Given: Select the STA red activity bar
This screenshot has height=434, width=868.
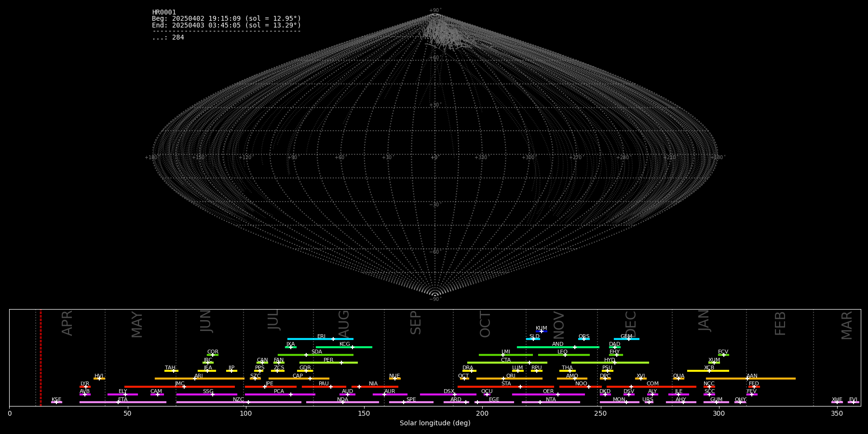Looking at the screenshot, I should [x=506, y=387].
